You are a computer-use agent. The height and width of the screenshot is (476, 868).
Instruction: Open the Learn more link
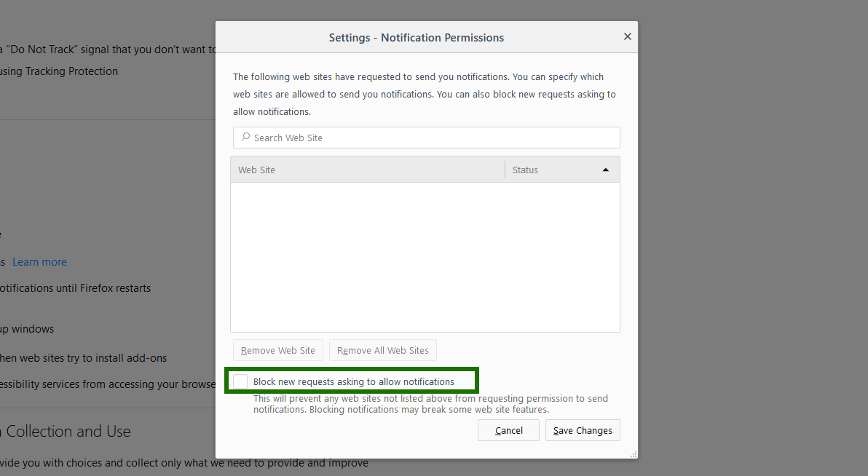click(x=39, y=262)
